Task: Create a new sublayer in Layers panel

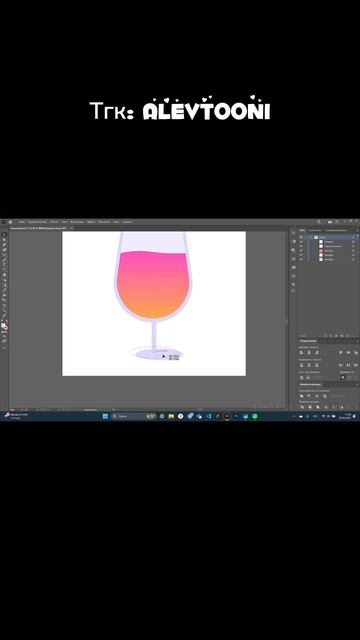Action: click(x=342, y=336)
